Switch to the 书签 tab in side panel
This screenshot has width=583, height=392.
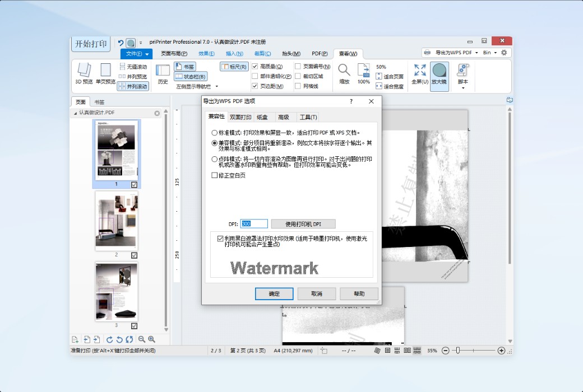tap(99, 102)
